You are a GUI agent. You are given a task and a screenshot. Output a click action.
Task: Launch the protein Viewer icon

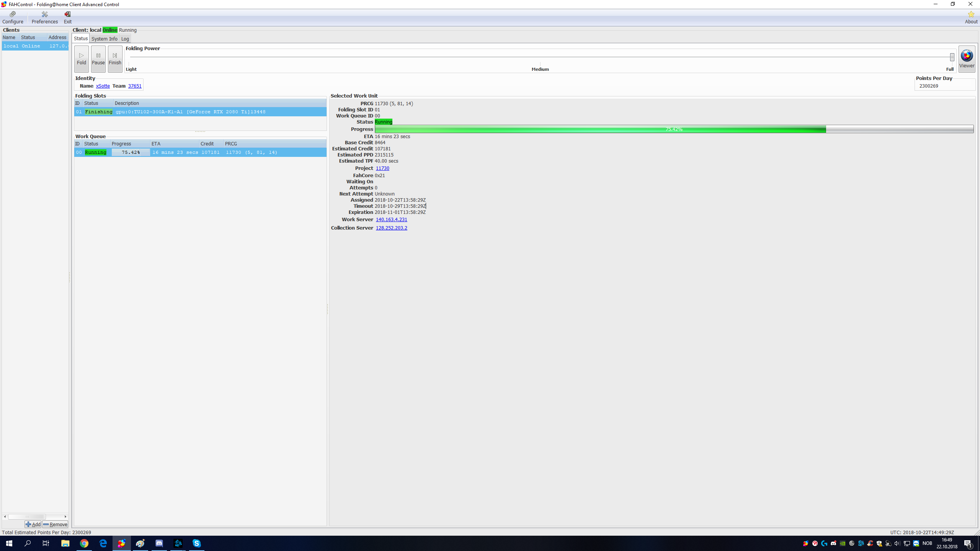pos(967,59)
